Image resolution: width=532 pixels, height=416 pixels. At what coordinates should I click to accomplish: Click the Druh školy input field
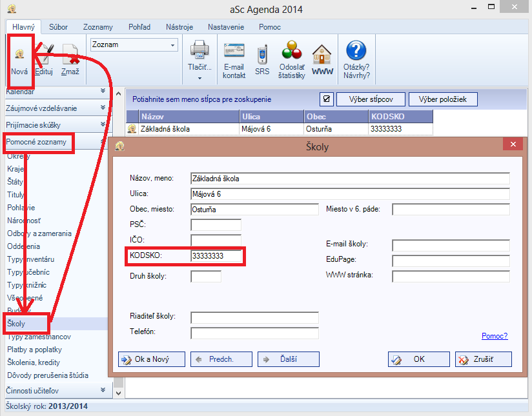206,276
